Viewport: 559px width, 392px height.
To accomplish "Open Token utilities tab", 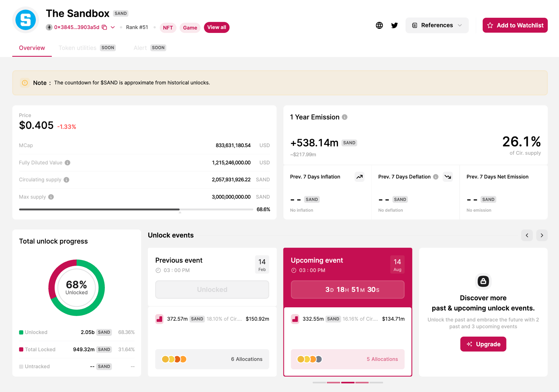I will (87, 48).
